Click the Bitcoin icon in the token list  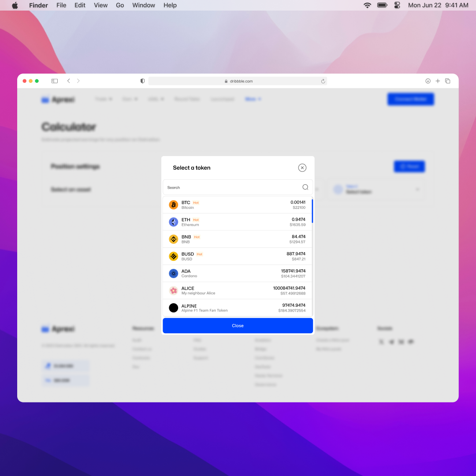click(x=173, y=205)
